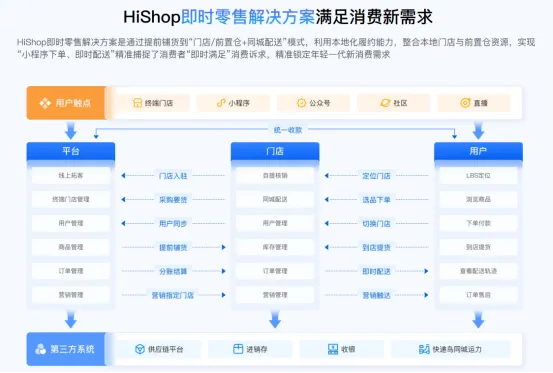Click the 公众号 badge icon

click(301, 103)
